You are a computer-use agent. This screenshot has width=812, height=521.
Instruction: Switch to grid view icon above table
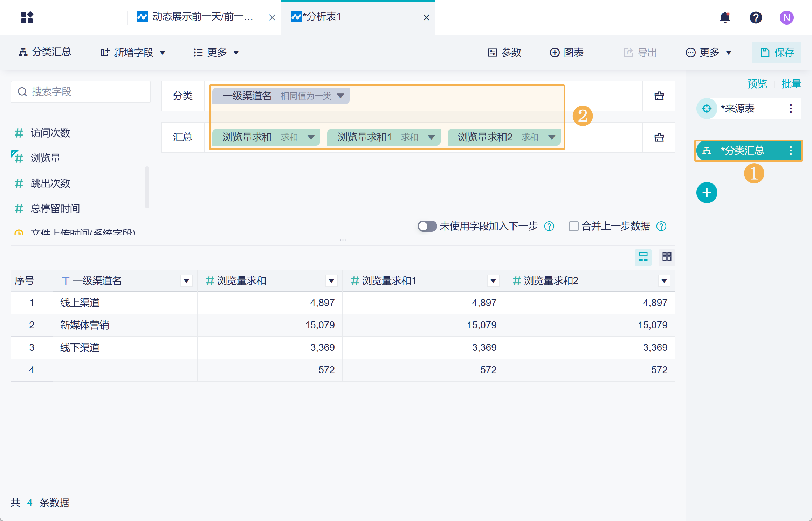tap(667, 257)
